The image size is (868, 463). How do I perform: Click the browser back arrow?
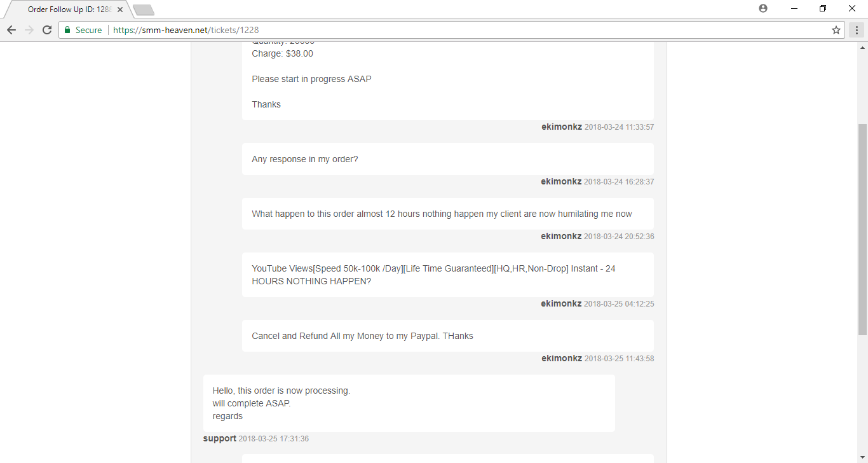coord(11,30)
